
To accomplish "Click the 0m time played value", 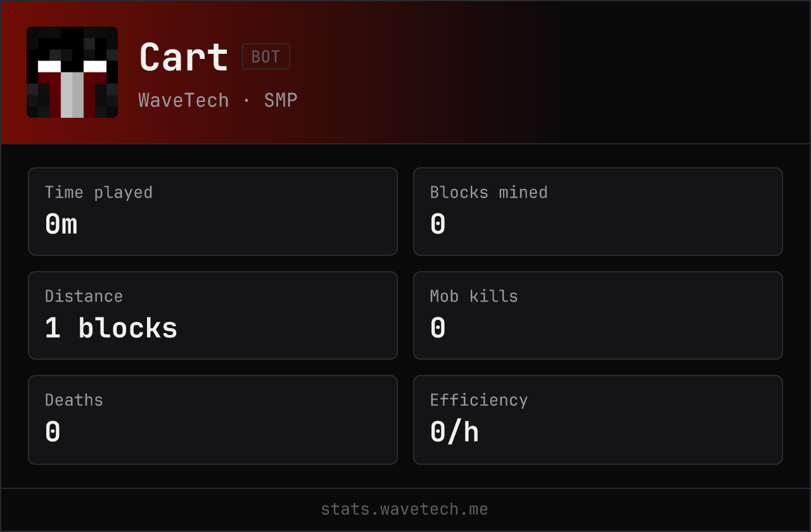I will pyautogui.click(x=61, y=224).
